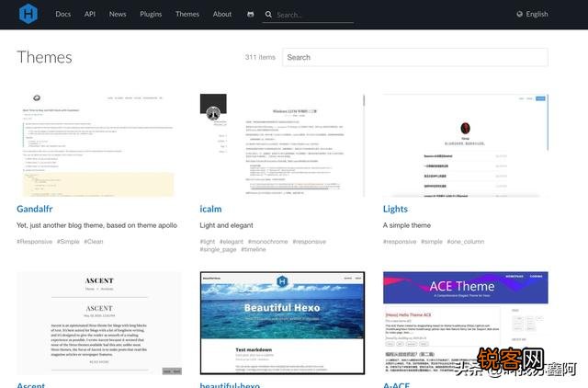Click the '311 items' count text
The width and height of the screenshot is (588, 388).
point(260,57)
